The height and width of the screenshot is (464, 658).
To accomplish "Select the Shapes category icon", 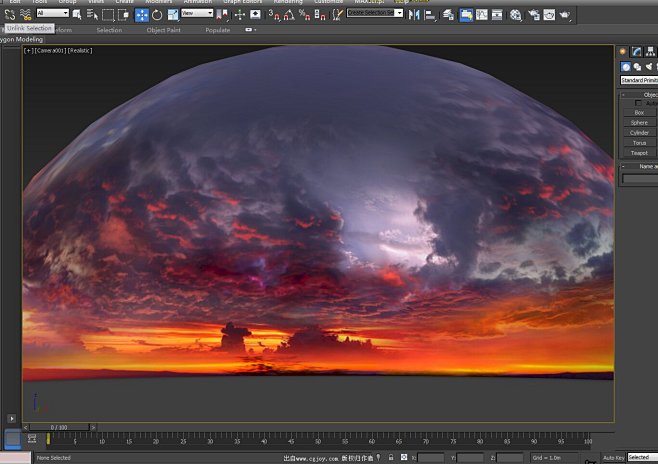I will coord(637,67).
